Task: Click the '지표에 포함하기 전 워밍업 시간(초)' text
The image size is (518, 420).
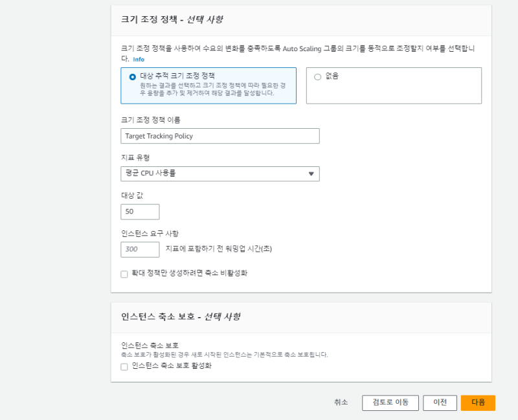Action: point(218,249)
